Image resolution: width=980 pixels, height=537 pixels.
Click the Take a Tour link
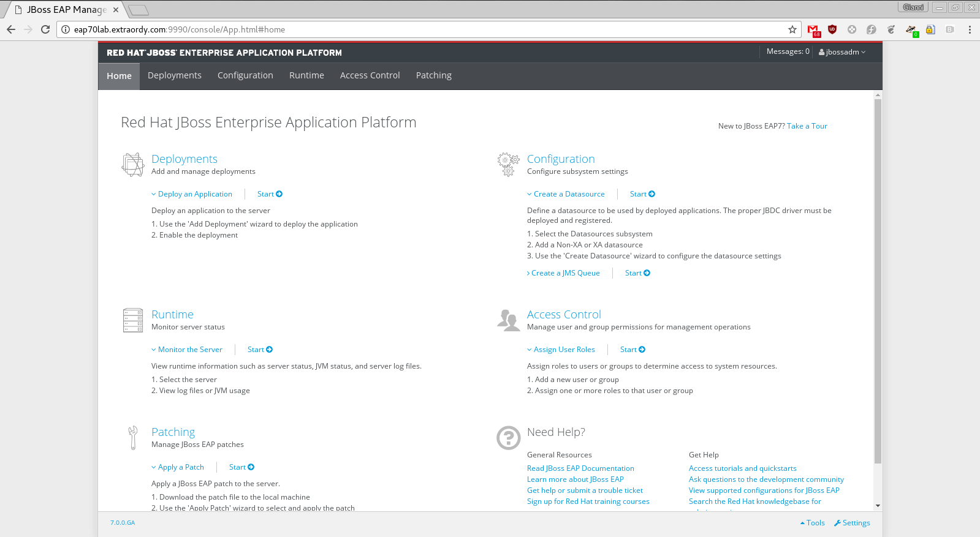(807, 126)
